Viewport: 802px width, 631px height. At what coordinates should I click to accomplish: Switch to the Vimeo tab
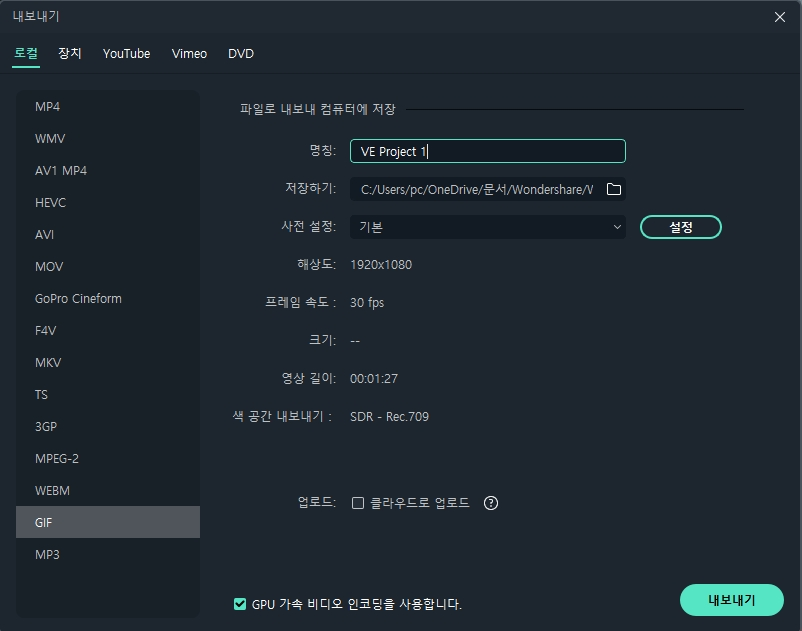pos(189,54)
